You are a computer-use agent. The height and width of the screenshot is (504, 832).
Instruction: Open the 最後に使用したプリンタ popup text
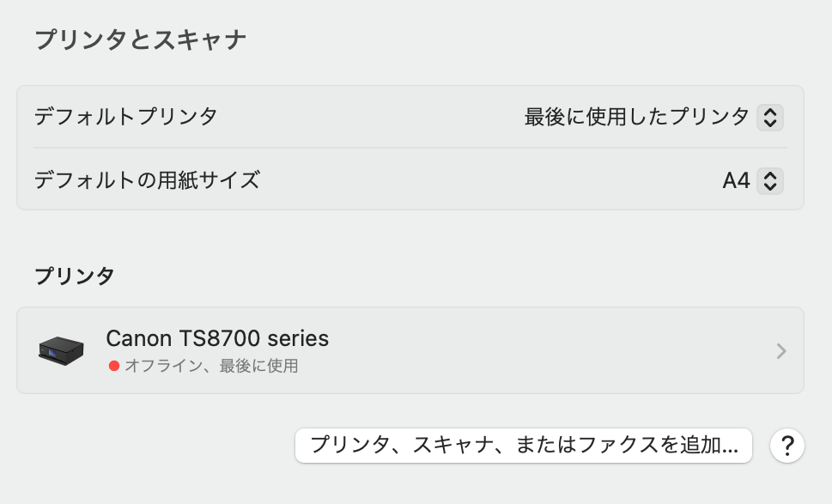click(636, 117)
